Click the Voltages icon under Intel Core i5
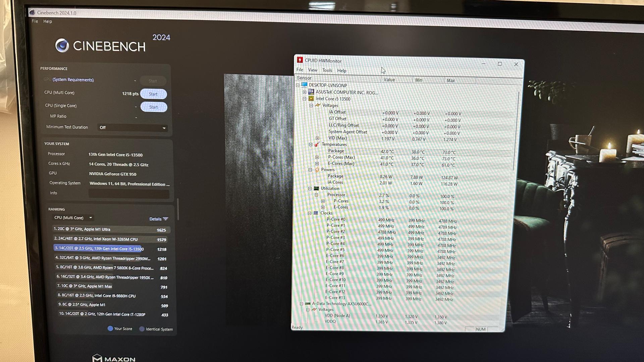Image resolution: width=644 pixels, height=362 pixels. tap(318, 105)
